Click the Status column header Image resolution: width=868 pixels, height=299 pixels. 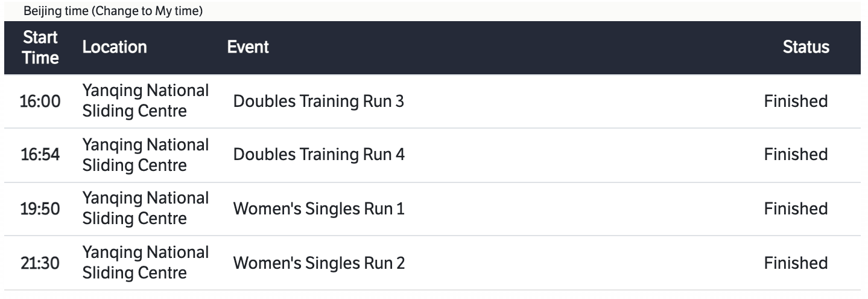coord(806,47)
